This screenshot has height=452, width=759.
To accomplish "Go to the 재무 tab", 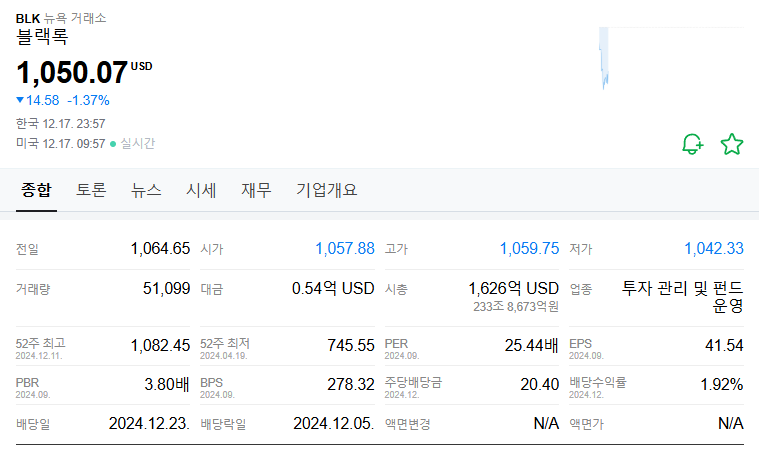I will click(x=257, y=190).
